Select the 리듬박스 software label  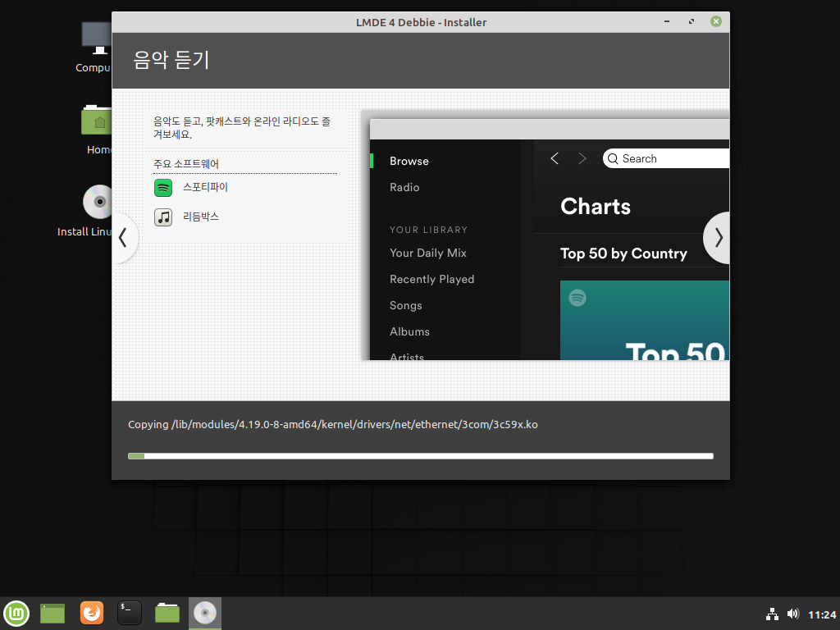[201, 217]
